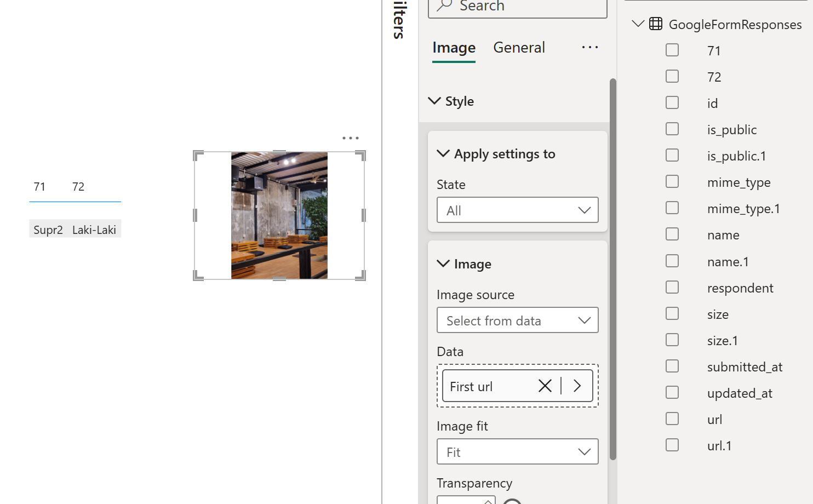
Task: Click the Laki-Laki table cell
Action: [94, 230]
